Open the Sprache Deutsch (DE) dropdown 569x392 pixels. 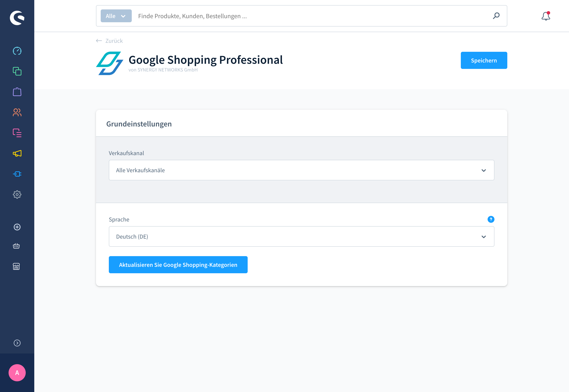click(x=301, y=236)
